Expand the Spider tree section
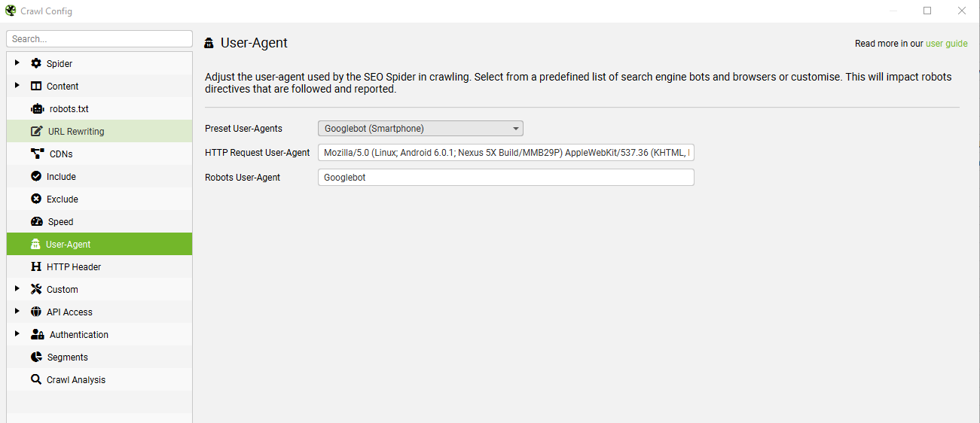980x423 pixels. (x=17, y=63)
